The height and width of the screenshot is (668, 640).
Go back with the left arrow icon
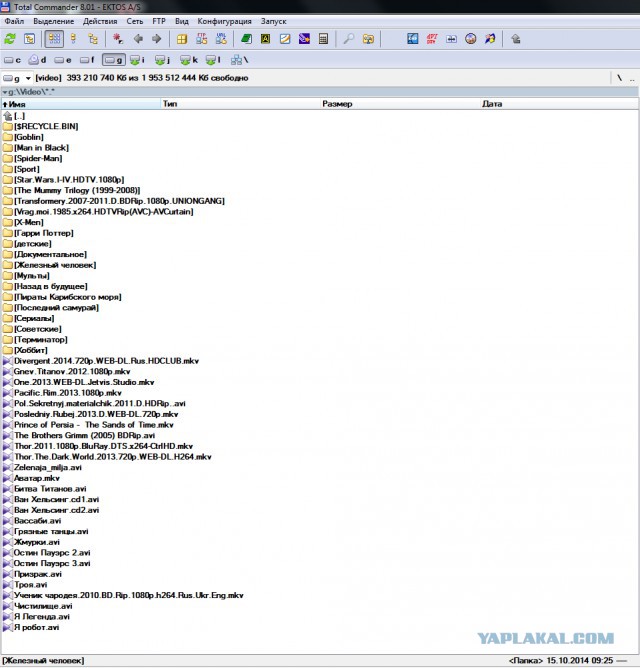(138, 39)
